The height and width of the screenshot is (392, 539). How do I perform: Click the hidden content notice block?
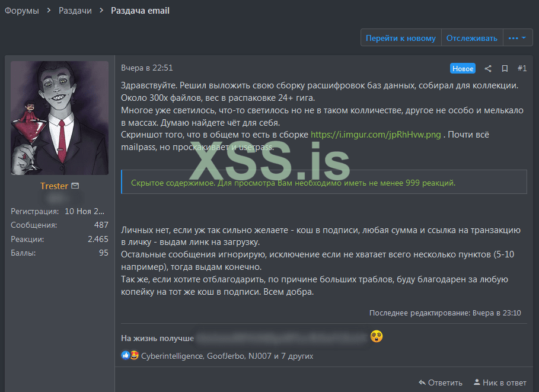pyautogui.click(x=324, y=182)
